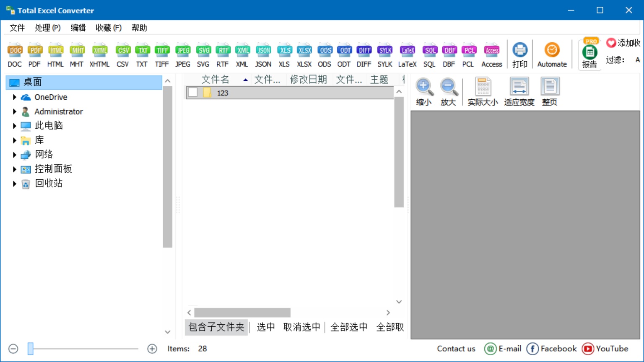Click the 缩小 zoom icon in preview

pos(424,92)
